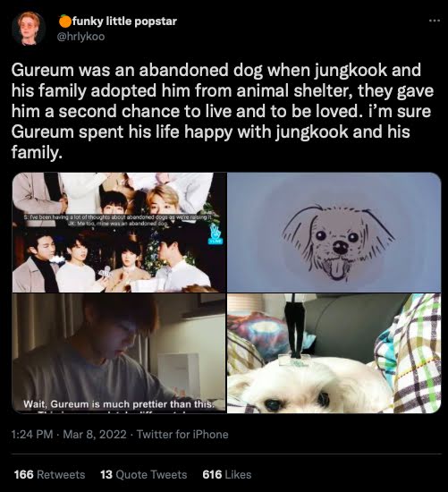This screenshot has height=492, width=448.
Task: Open the white dog photo thumbnail
Action: 334,353
